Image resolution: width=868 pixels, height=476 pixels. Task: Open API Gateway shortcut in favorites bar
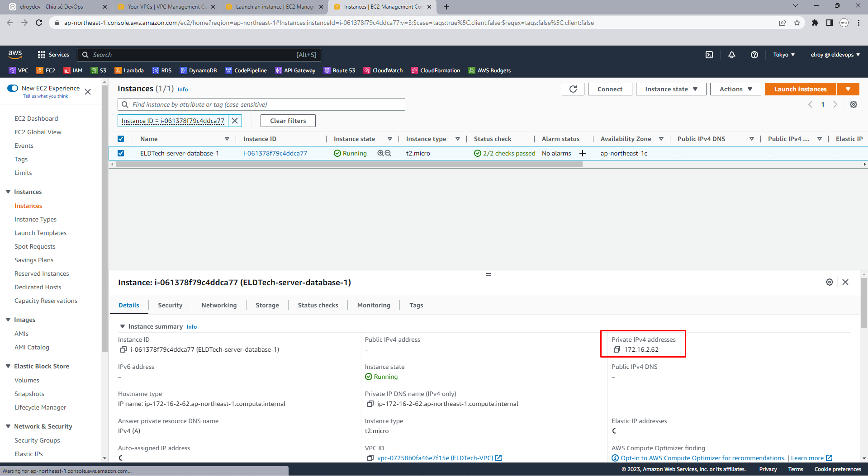click(295, 71)
